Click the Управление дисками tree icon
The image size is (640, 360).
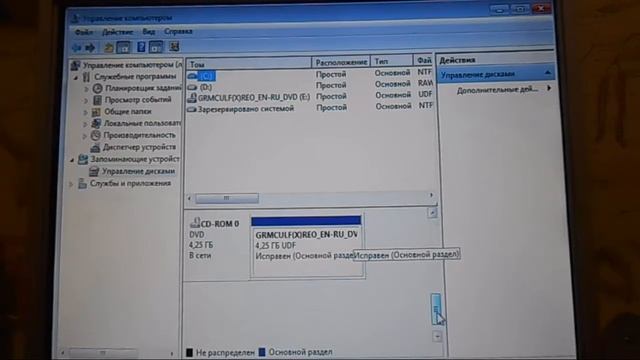pos(94,171)
